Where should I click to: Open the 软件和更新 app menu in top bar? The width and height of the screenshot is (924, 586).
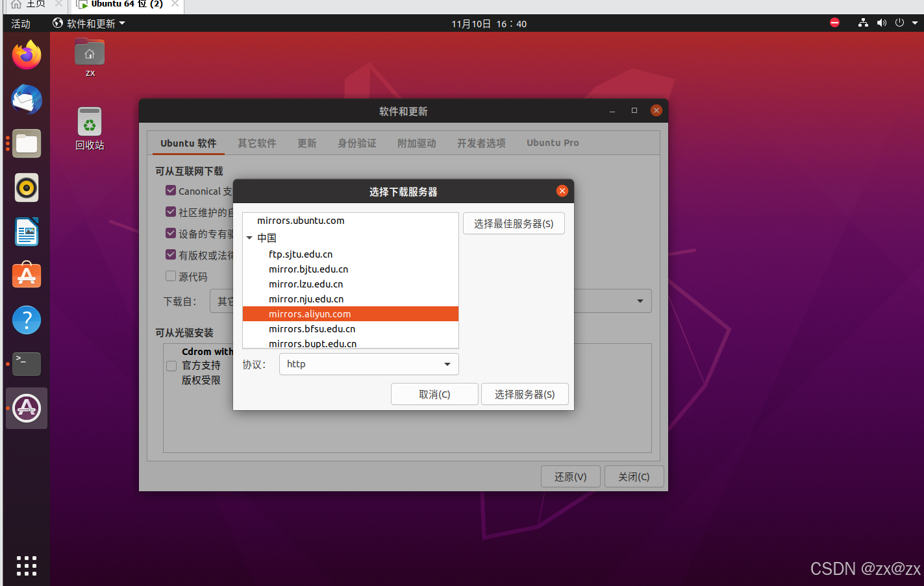(x=89, y=23)
